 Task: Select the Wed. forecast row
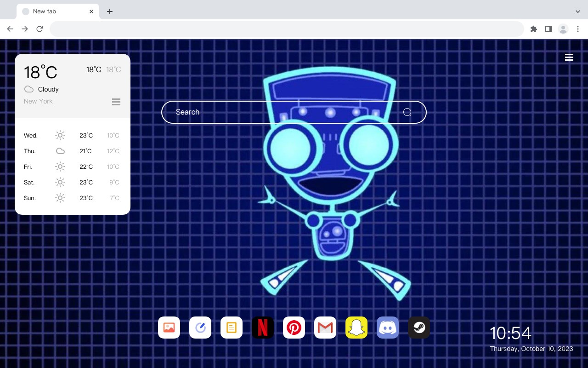(x=72, y=135)
